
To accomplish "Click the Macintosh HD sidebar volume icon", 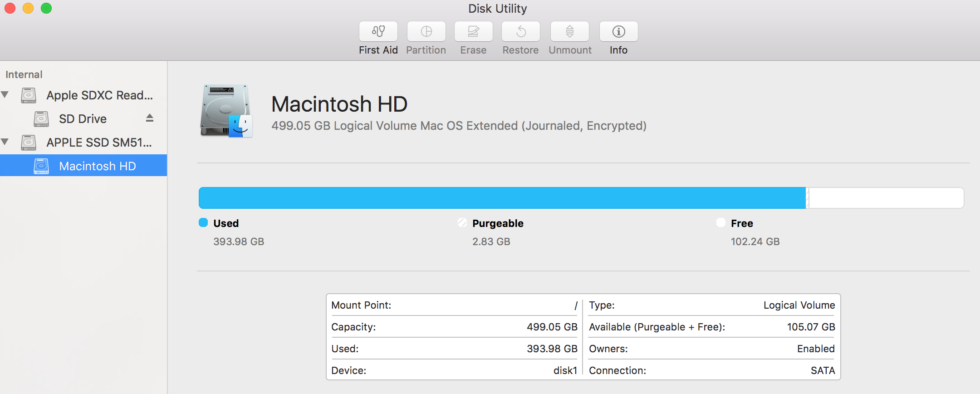I will (41, 166).
